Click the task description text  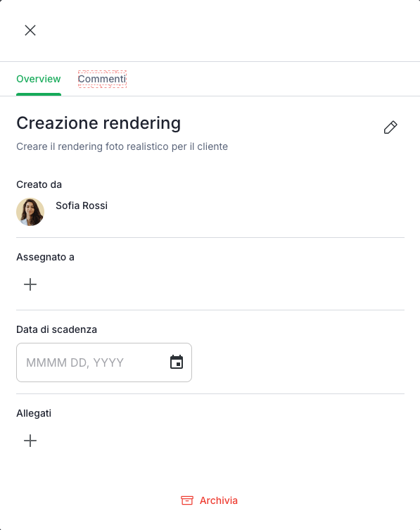tap(122, 146)
